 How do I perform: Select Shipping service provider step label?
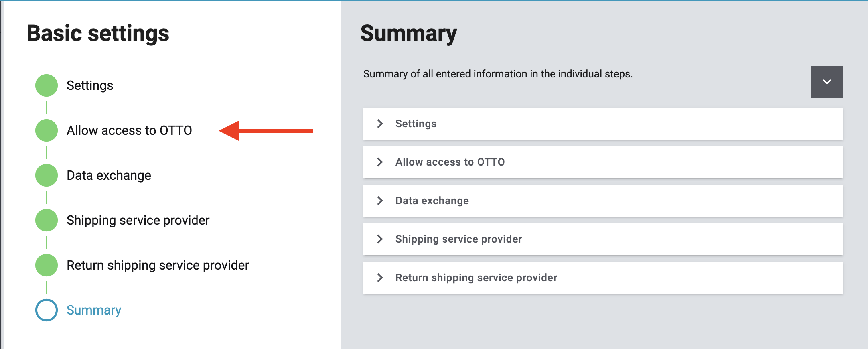coord(138,220)
